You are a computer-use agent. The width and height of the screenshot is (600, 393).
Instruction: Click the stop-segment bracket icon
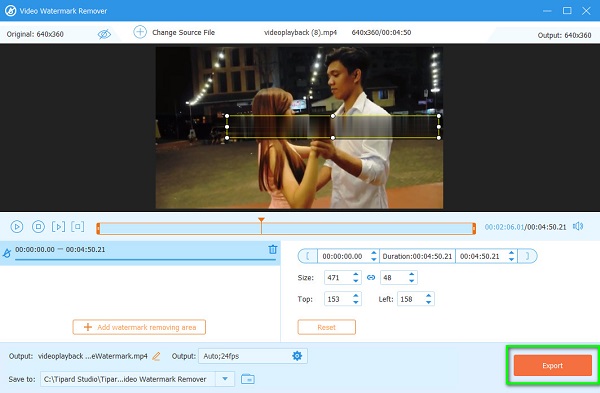pyautogui.click(x=78, y=227)
